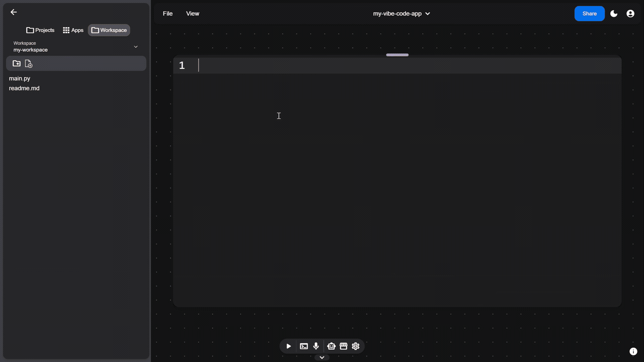This screenshot has width=644, height=362.
Task: Toggle dark mode with the moon icon
Action: (x=614, y=14)
